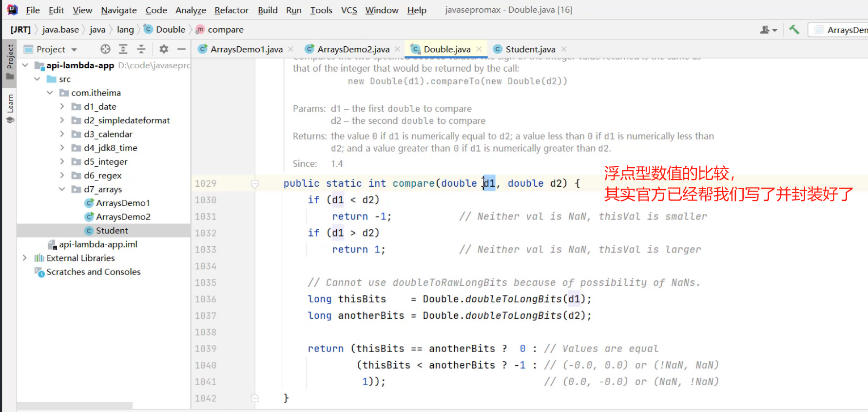Image resolution: width=868 pixels, height=412 pixels.
Task: Open the Tools menu
Action: point(321,10)
